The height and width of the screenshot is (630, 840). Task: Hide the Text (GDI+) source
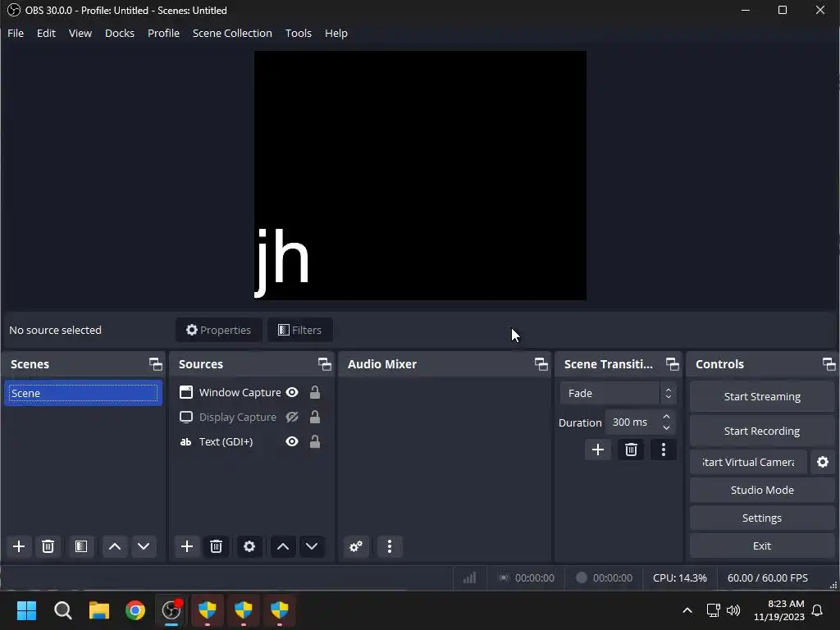pos(292,441)
